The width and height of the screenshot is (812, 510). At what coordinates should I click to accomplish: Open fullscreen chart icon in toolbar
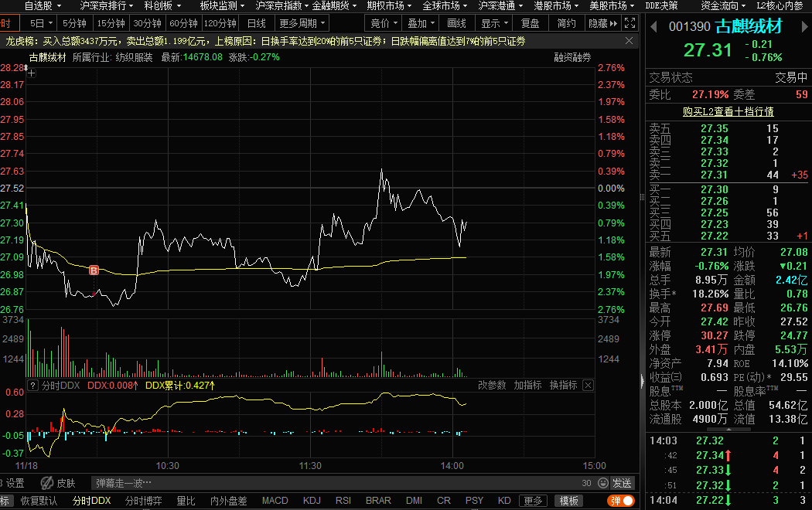(x=629, y=23)
